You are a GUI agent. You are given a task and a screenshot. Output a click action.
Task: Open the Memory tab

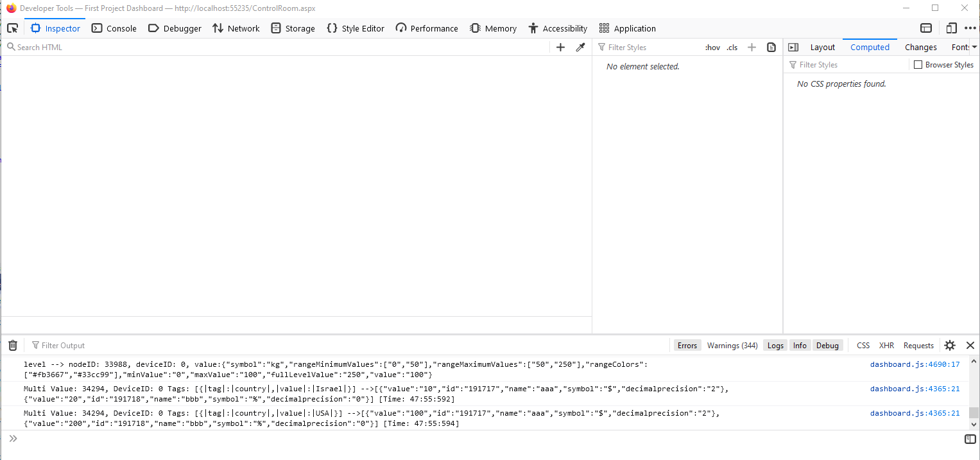pos(493,28)
